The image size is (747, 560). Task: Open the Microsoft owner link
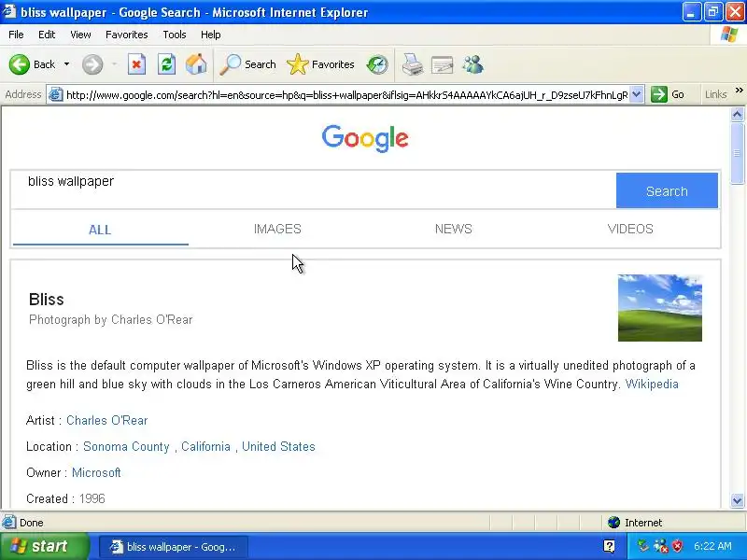point(96,473)
